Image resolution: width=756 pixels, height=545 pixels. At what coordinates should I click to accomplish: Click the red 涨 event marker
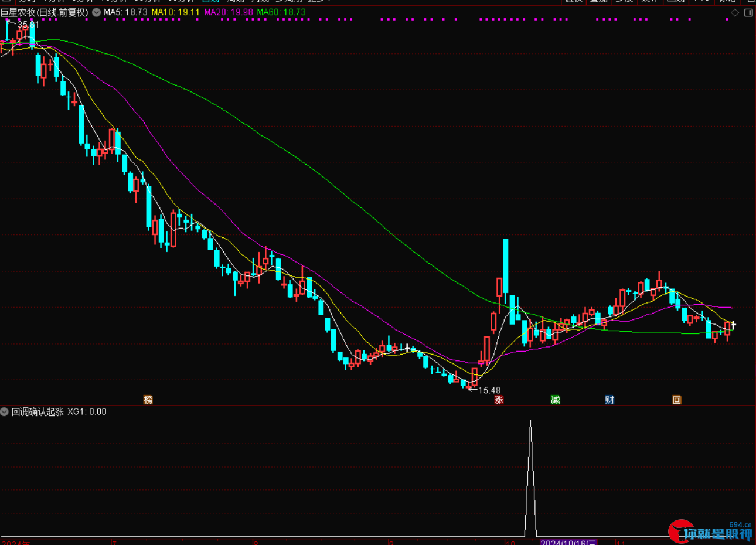[499, 400]
